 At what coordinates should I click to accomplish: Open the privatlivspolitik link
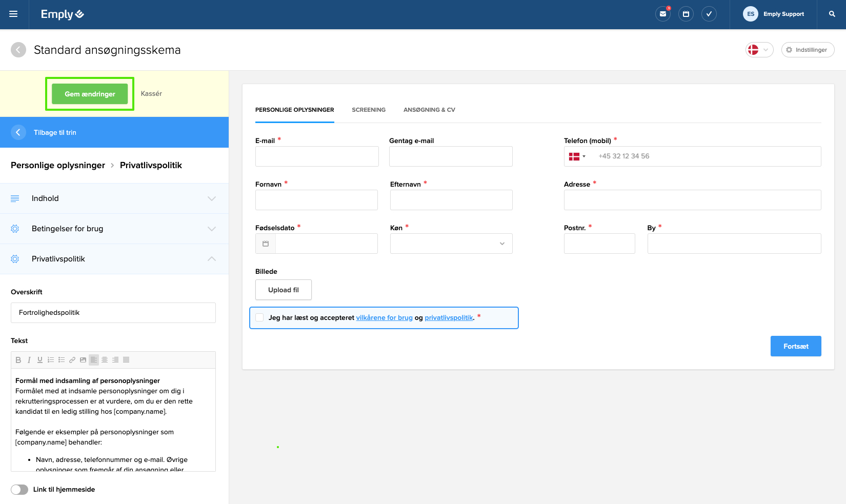click(x=449, y=318)
